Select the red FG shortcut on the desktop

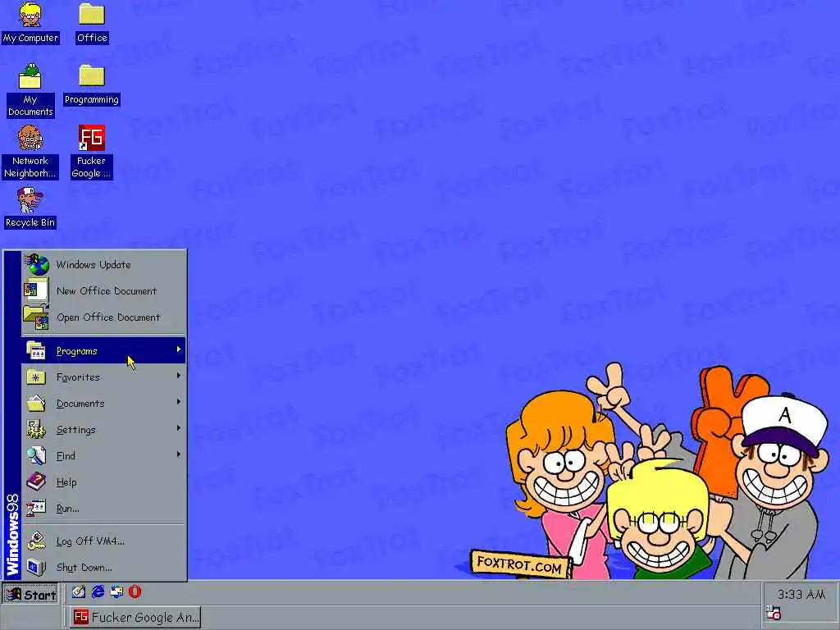pyautogui.click(x=92, y=152)
